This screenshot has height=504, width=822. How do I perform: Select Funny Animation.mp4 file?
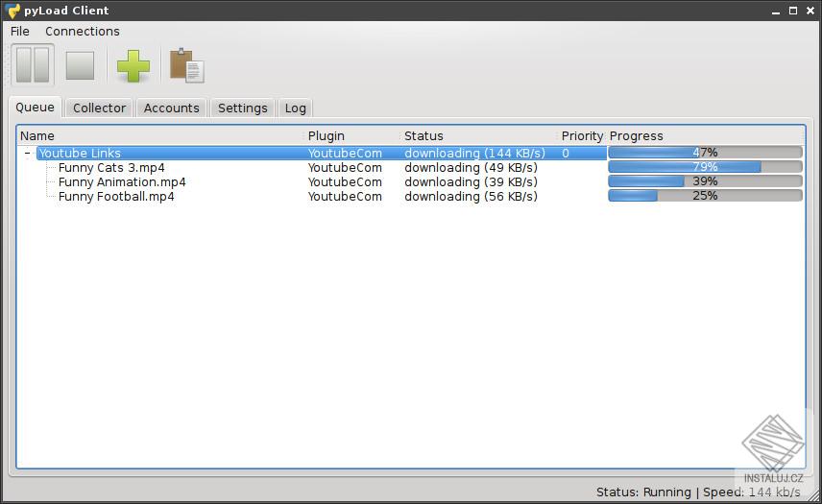click(122, 181)
